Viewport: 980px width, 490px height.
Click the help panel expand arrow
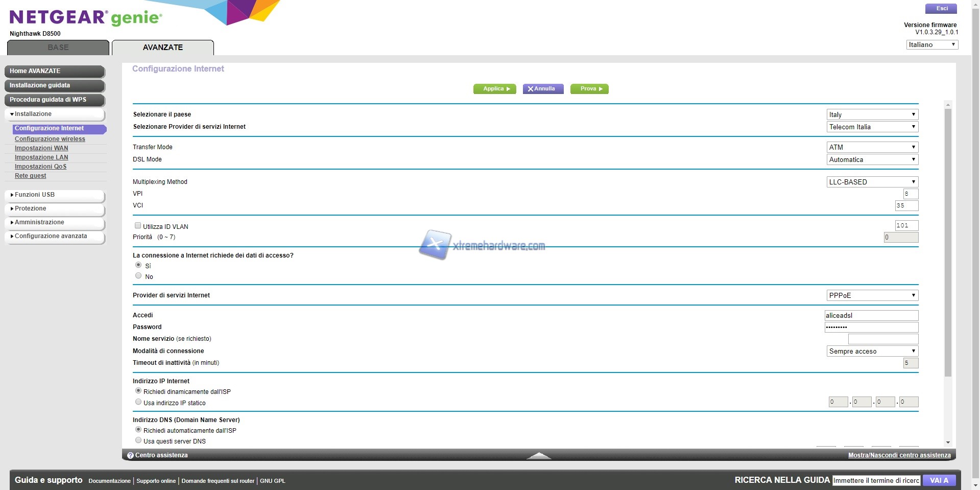pos(538,455)
